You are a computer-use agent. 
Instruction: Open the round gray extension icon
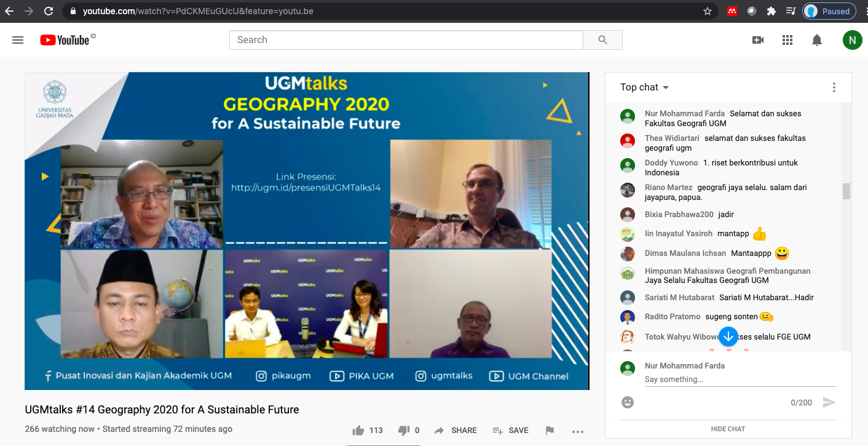pos(752,11)
